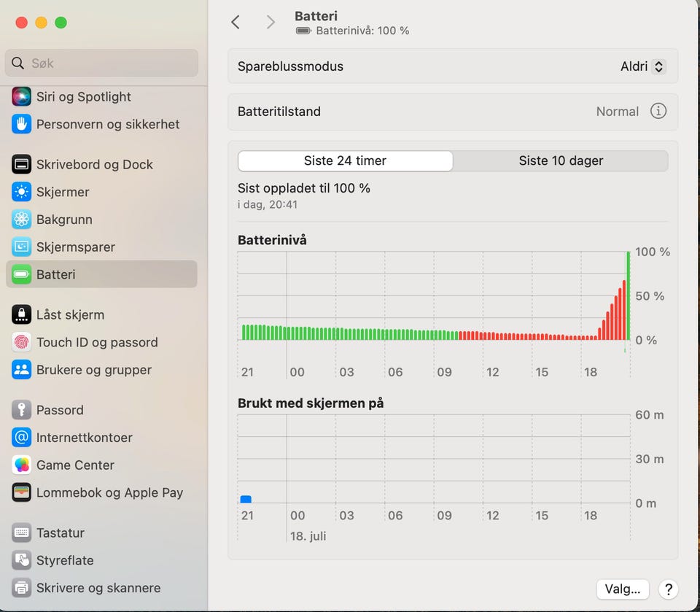The height and width of the screenshot is (612, 700).
Task: Open Tastatur settings in sidebar
Action: [60, 532]
